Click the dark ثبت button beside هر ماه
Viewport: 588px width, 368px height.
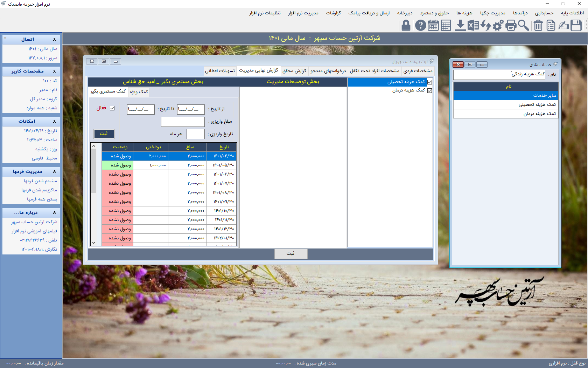[104, 134]
